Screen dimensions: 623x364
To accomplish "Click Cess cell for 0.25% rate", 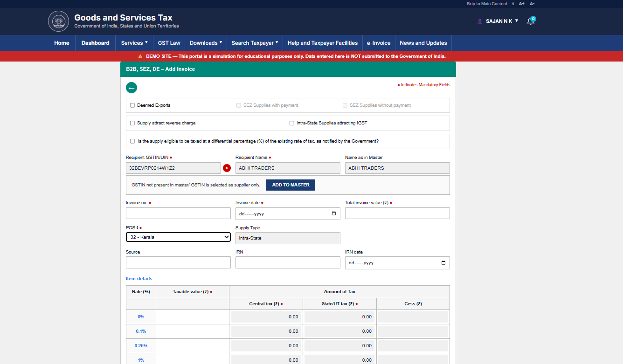I will (413, 346).
